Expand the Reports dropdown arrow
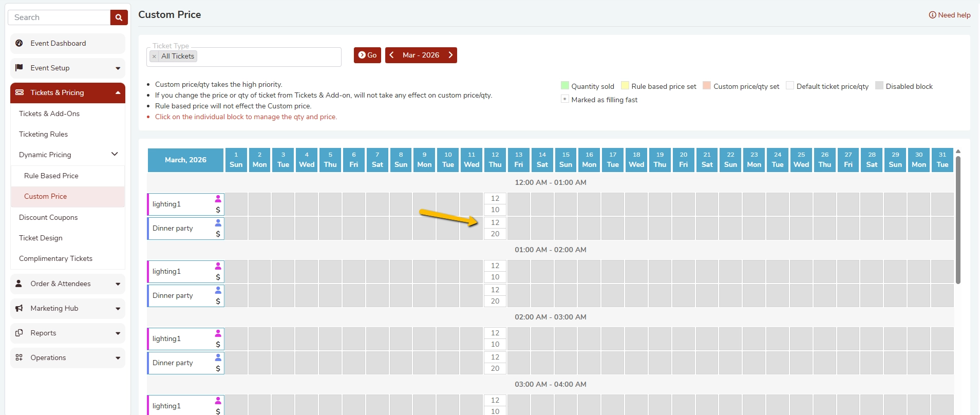The width and height of the screenshot is (980, 415). tap(118, 333)
